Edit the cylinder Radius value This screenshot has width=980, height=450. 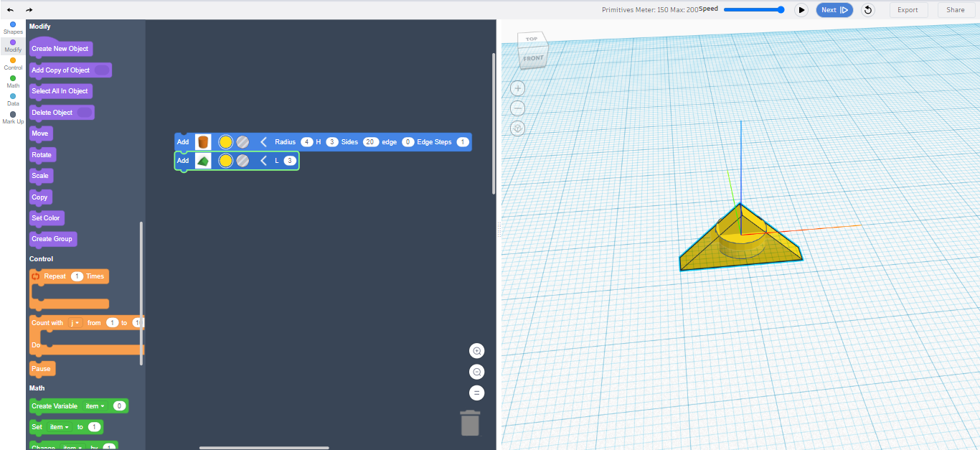tap(306, 142)
